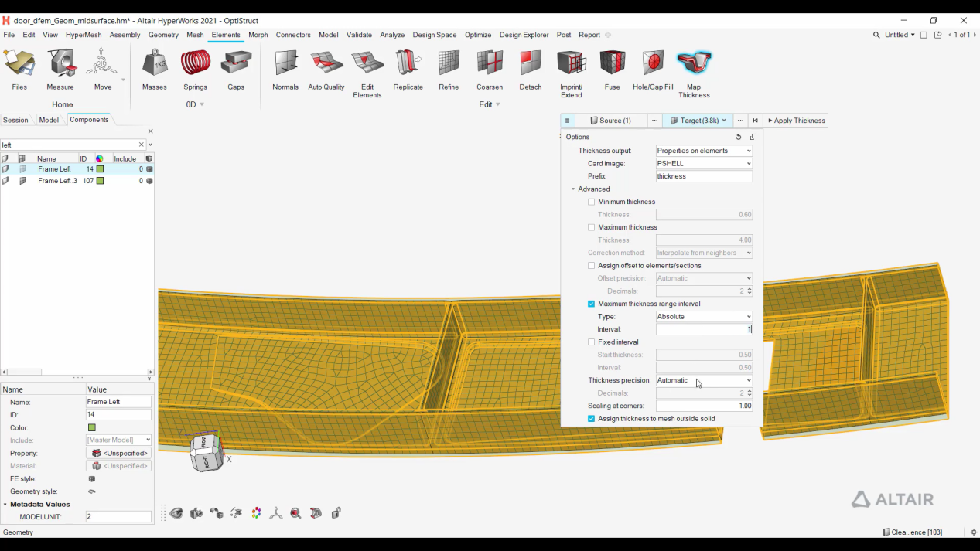980x551 pixels.
Task: Switch to the Mesh ribbon tab
Action: [x=195, y=35]
